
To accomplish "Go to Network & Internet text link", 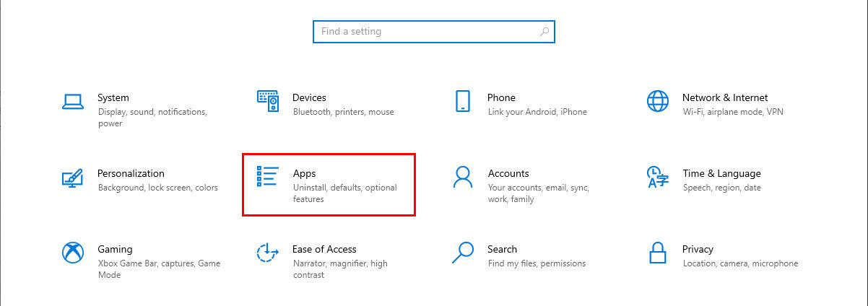I will tap(725, 97).
